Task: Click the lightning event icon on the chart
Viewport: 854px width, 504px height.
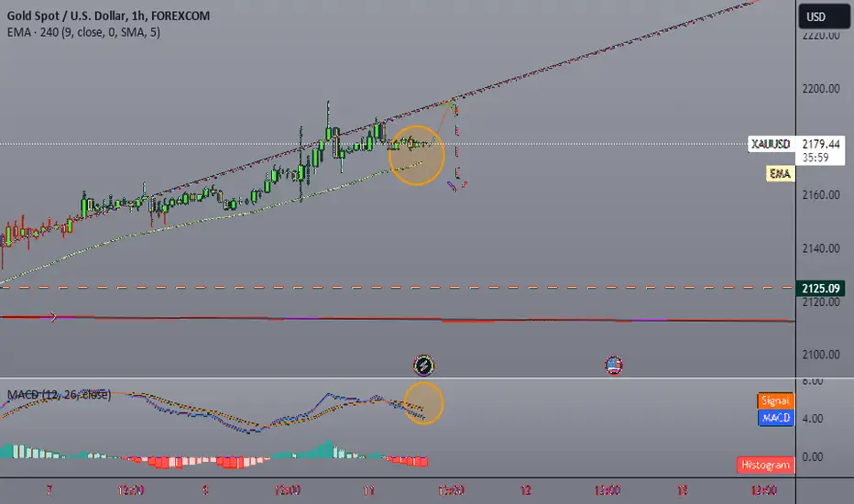Action: click(423, 365)
